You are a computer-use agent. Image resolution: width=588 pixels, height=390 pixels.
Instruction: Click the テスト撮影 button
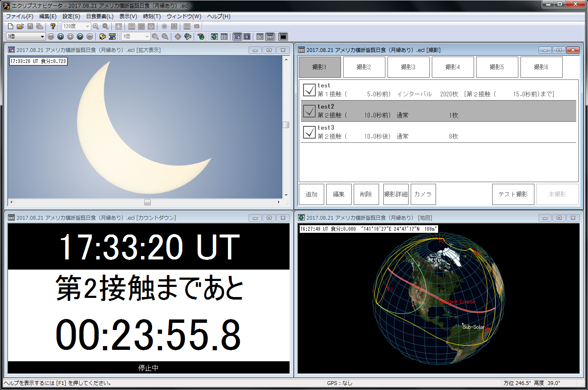coord(513,194)
